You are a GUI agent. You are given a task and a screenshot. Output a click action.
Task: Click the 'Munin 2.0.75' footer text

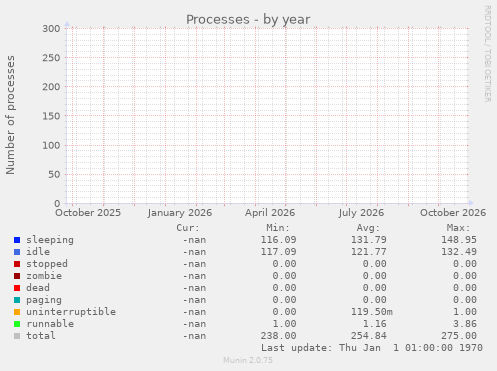248,360
